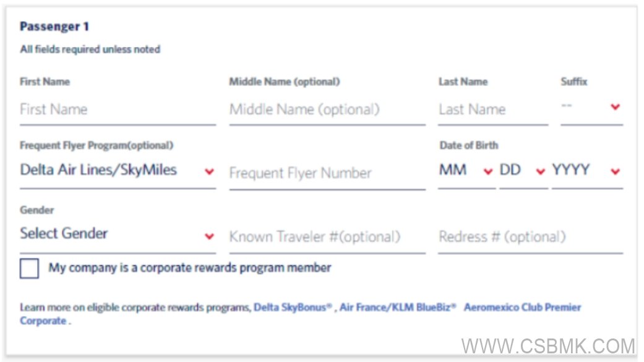Click the red chevron beside Suffix
644x362 pixels.
point(615,107)
